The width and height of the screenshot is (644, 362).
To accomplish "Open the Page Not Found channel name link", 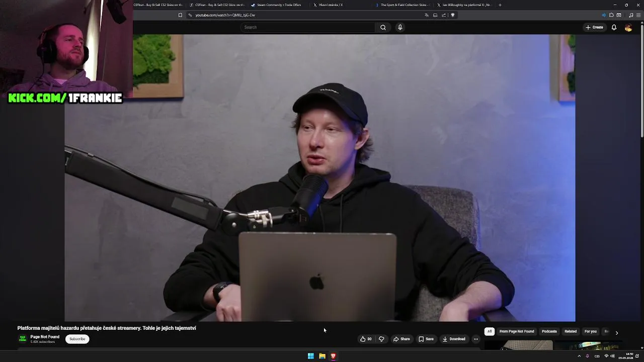I will coord(45,337).
